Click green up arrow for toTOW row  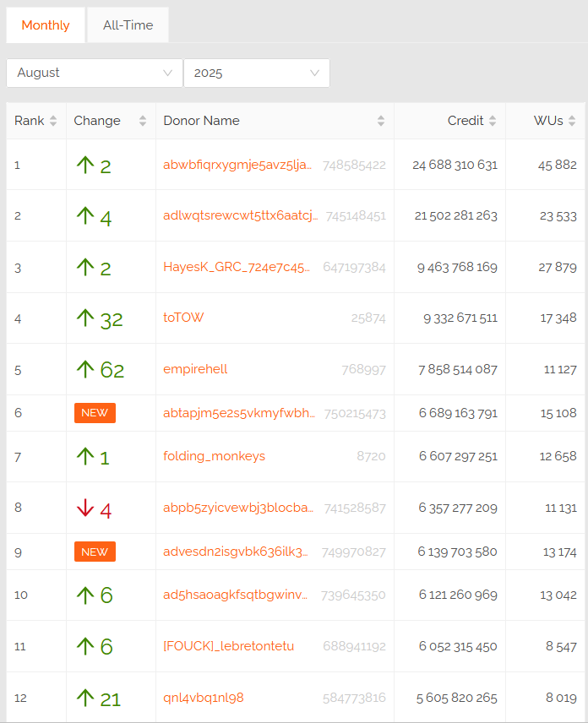point(85,318)
